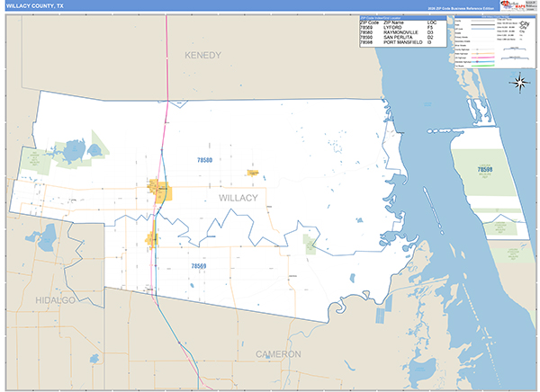
Task: Click the yellow Lyford city area
Action: point(151,239)
